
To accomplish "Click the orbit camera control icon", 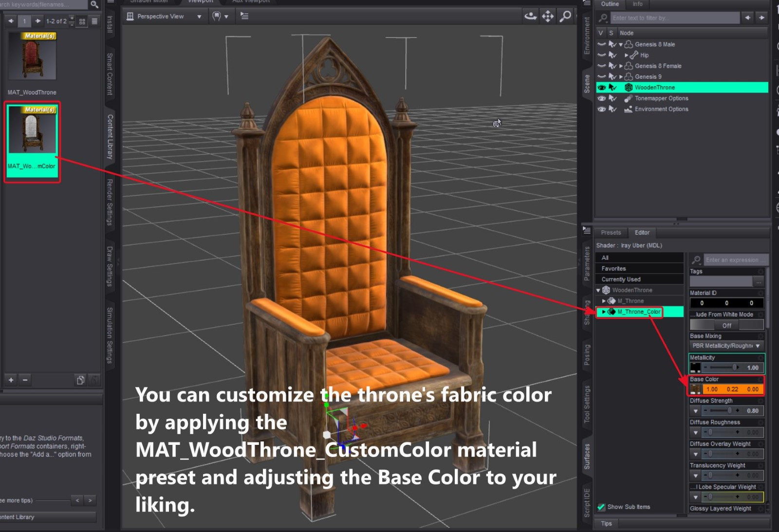I will point(530,16).
